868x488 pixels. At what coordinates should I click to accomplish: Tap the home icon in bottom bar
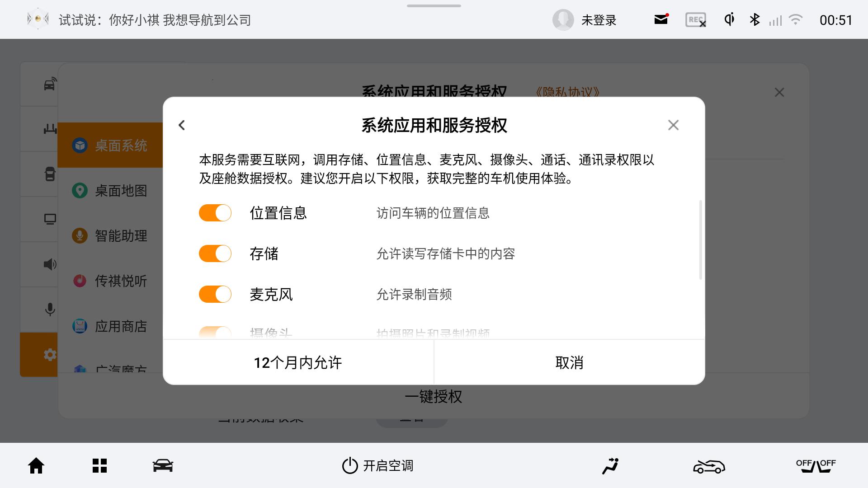(36, 465)
